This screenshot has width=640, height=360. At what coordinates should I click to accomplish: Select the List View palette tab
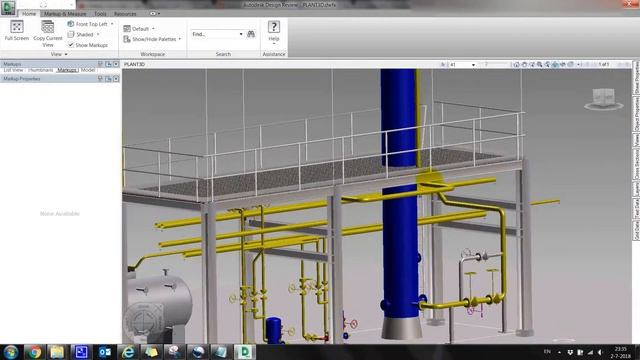13,70
